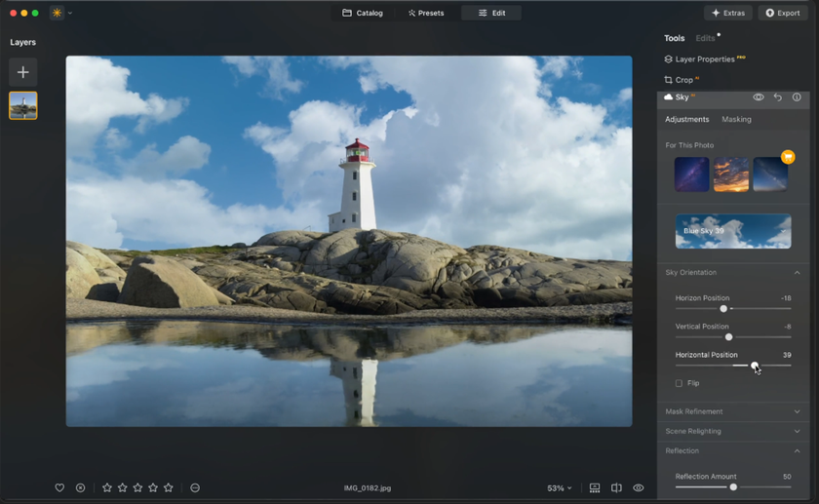Go to the Catalog tab
This screenshot has width=819, height=504.
coord(363,13)
